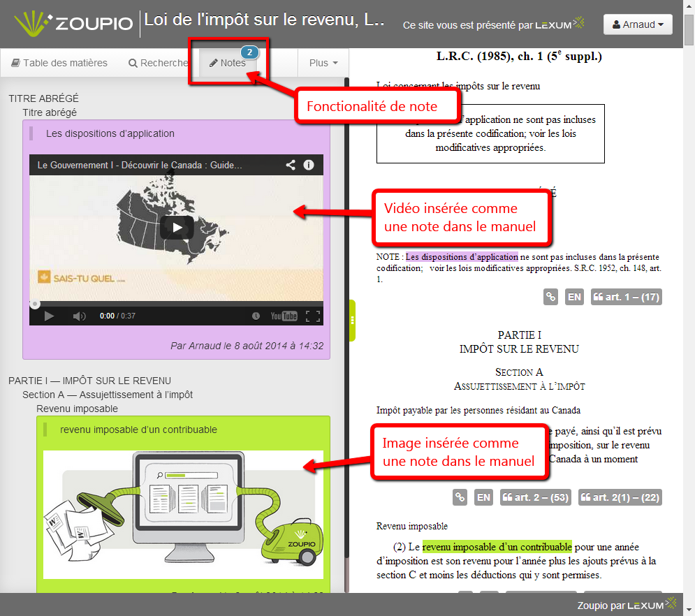Click the green panel splitter handle
This screenshot has height=616, width=695.
pyautogui.click(x=353, y=320)
